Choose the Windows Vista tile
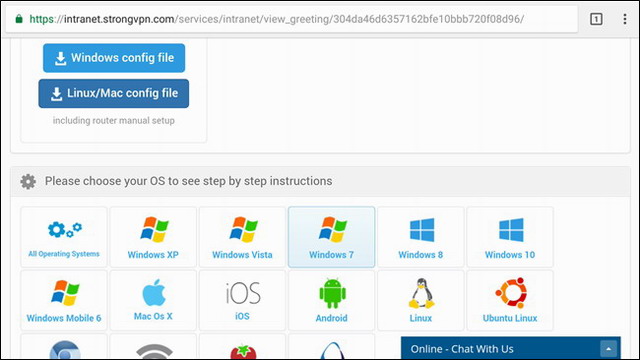 pyautogui.click(x=242, y=237)
